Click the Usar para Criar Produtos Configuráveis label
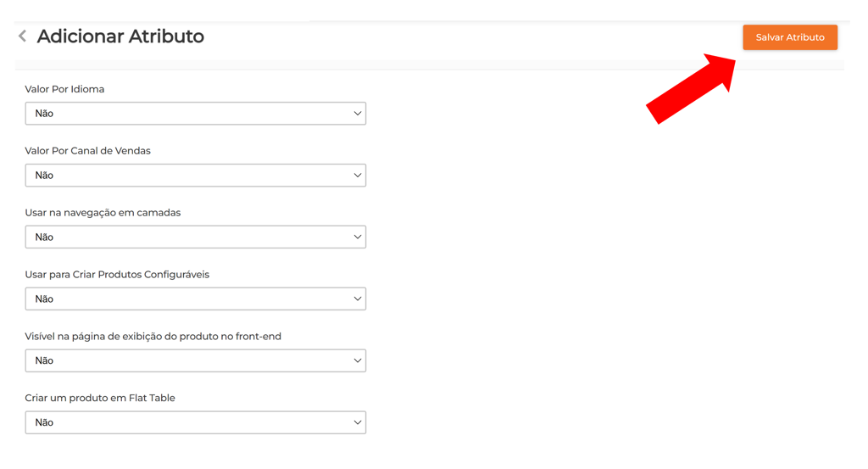This screenshot has width=868, height=469. (x=117, y=275)
